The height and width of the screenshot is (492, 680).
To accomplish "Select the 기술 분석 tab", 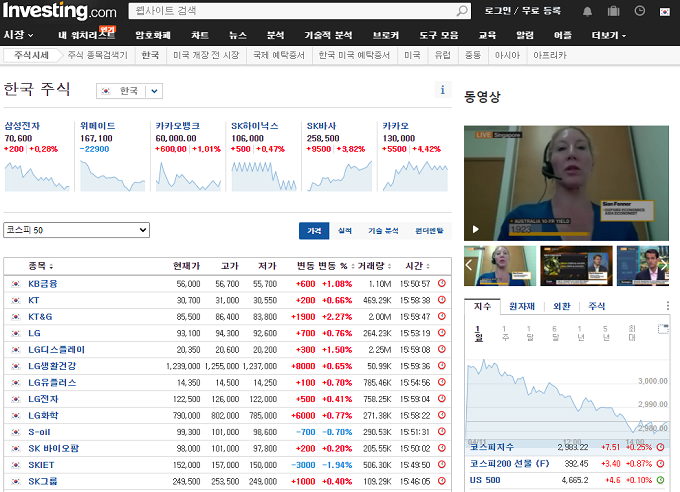I will [x=383, y=231].
